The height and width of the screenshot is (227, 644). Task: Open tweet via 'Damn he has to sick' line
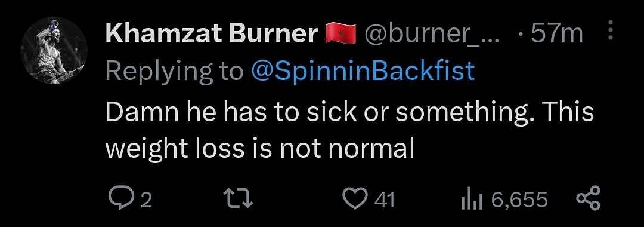[350, 112]
